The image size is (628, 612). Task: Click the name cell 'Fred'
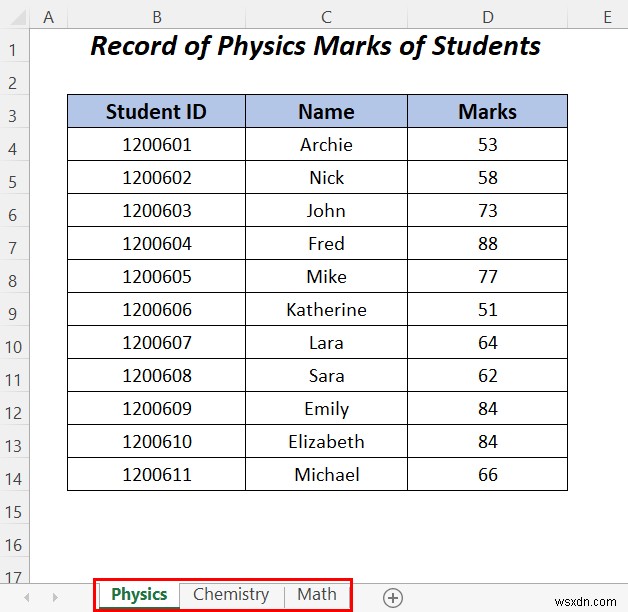[326, 244]
